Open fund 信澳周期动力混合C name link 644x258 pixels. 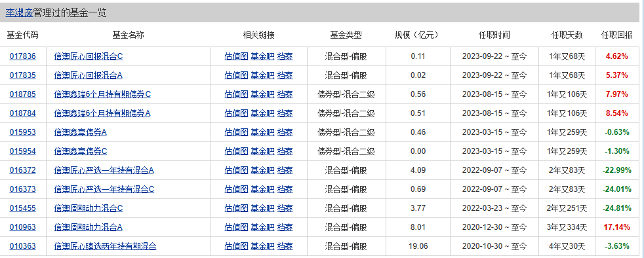tap(89, 208)
